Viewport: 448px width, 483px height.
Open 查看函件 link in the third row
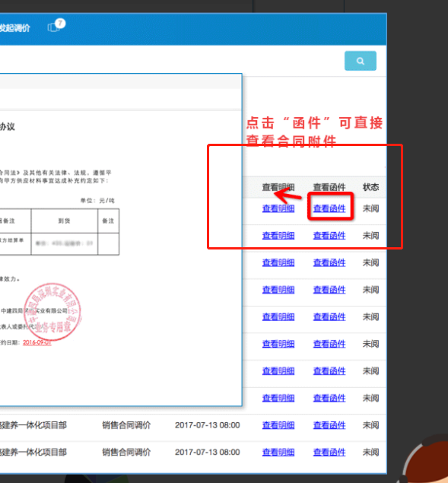(329, 262)
